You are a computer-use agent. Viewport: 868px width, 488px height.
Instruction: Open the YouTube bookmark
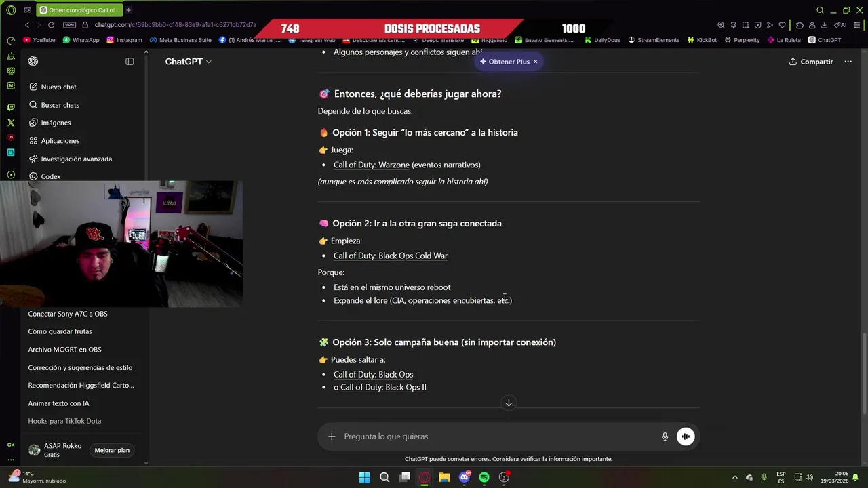[x=39, y=40]
